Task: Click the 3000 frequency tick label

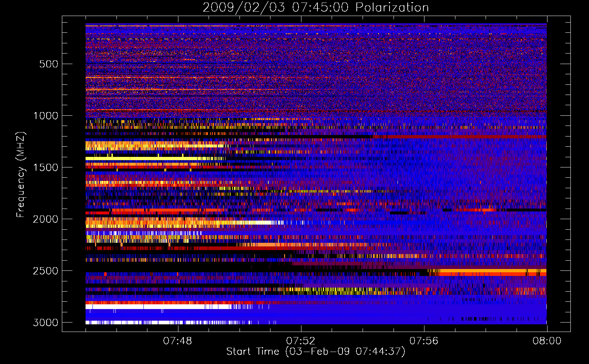Action: tap(46, 323)
